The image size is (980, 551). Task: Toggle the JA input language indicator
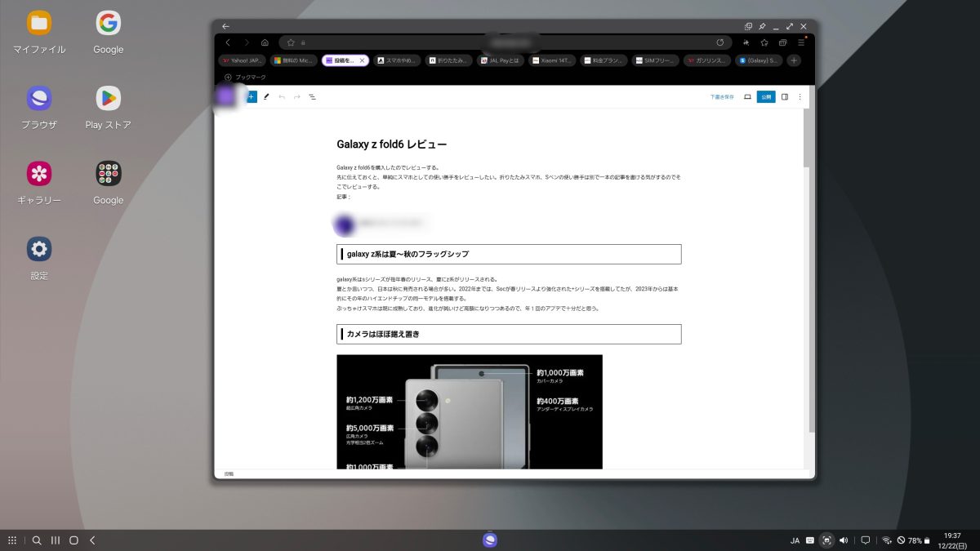tap(795, 540)
